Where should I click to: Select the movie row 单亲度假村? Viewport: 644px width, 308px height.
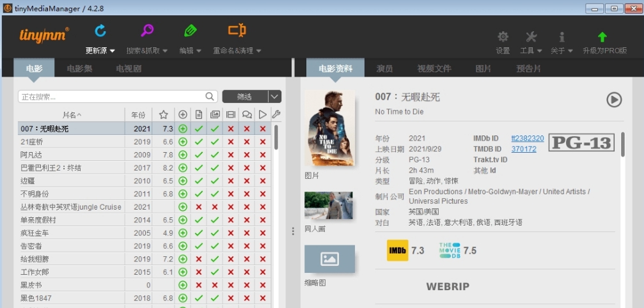point(144,220)
